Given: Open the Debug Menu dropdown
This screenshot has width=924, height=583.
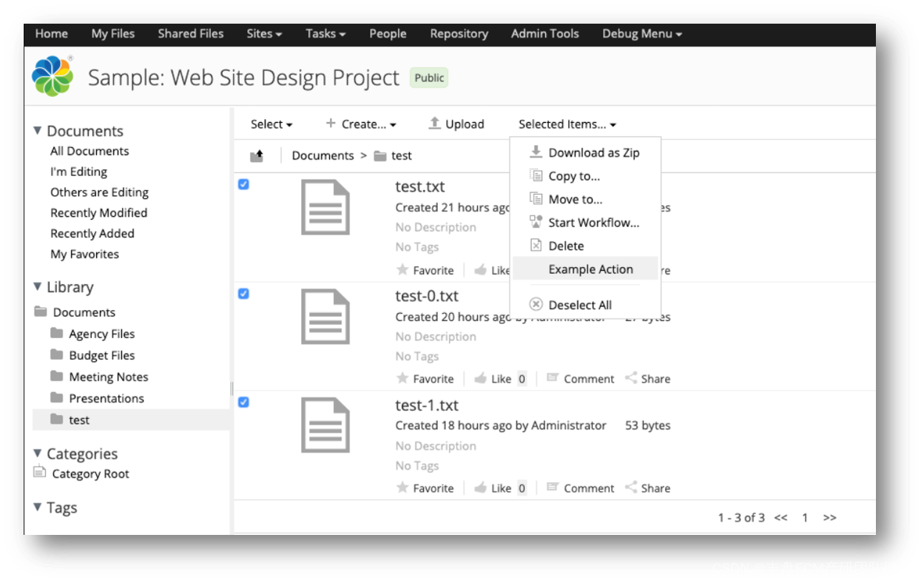Looking at the screenshot, I should coord(642,33).
